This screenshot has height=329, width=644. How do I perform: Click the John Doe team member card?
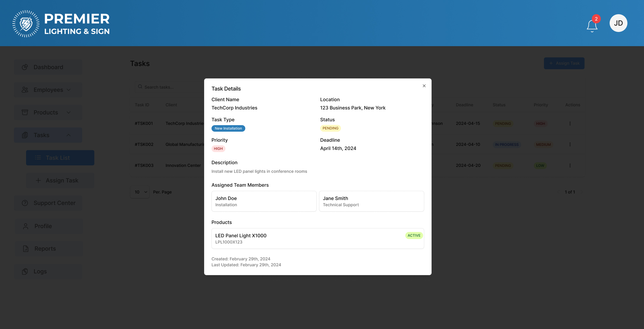264,201
